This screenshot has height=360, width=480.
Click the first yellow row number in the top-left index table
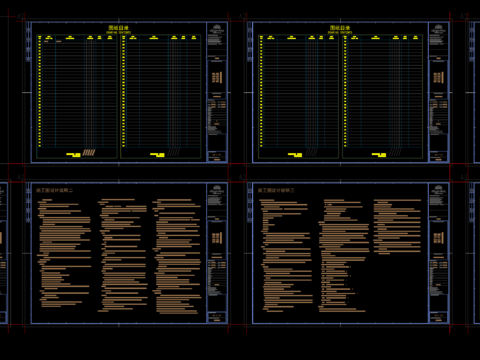click(x=40, y=41)
